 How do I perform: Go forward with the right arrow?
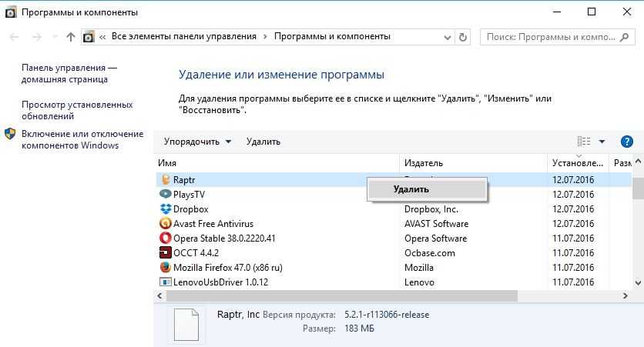(37, 37)
